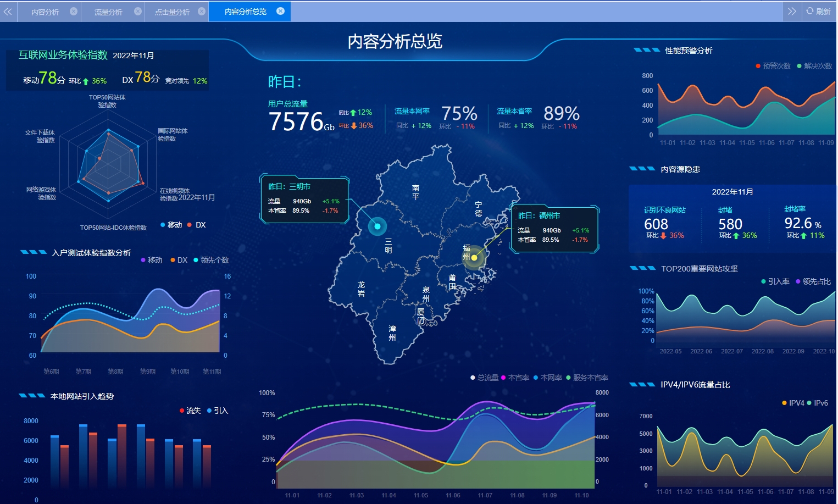
Task: Open the 点击量分析 tab
Action: 172,12
